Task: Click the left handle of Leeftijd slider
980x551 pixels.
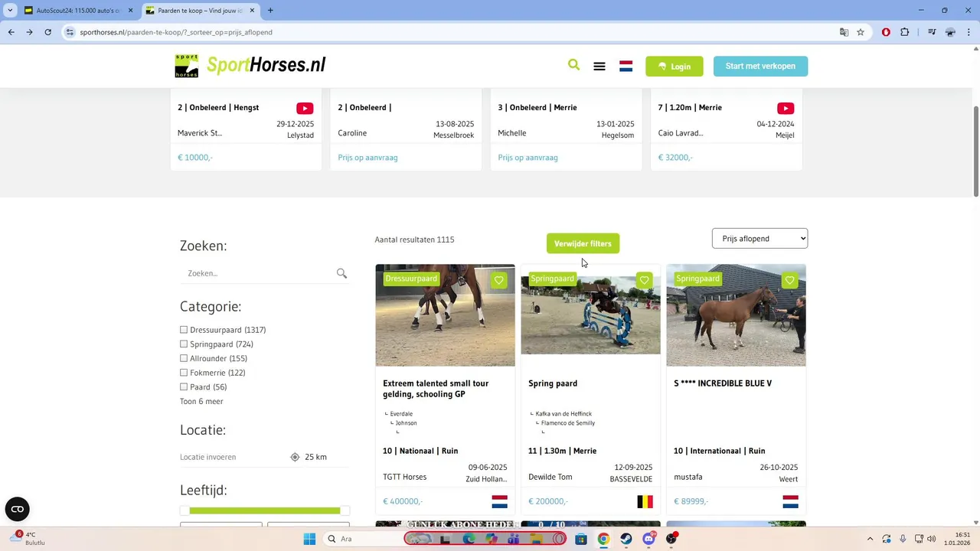Action: pos(185,510)
